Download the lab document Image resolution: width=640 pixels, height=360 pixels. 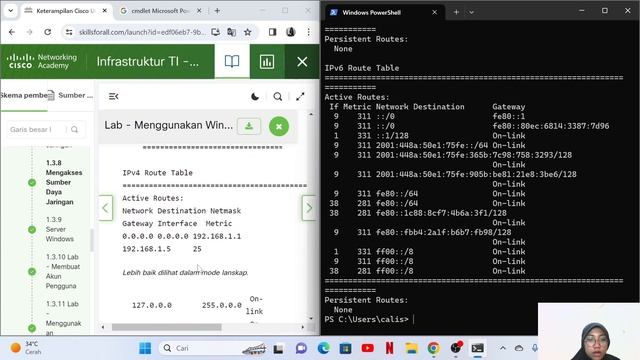pyautogui.click(x=249, y=126)
